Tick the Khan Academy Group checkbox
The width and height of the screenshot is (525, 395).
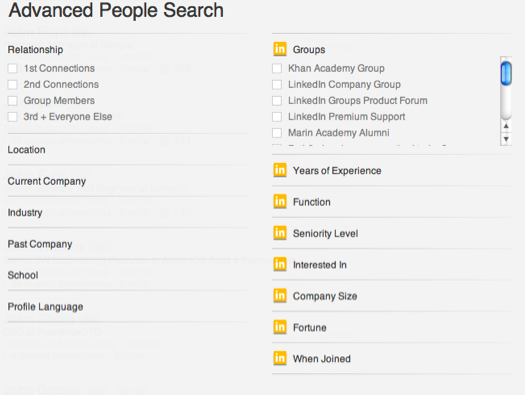coord(277,69)
